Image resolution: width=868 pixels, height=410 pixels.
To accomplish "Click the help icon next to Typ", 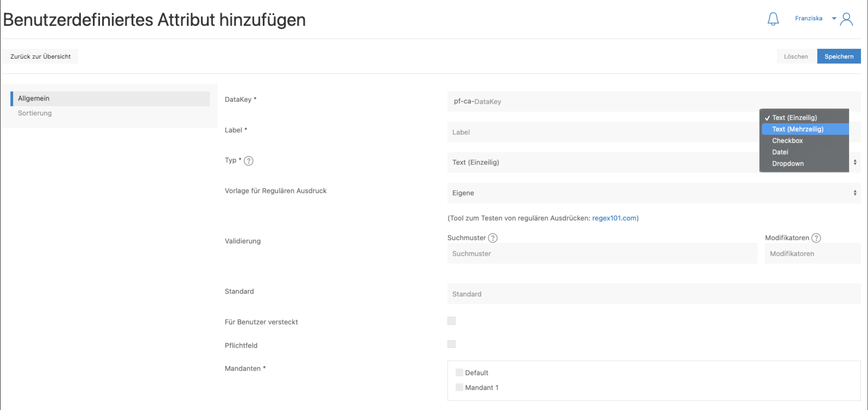I will [248, 161].
